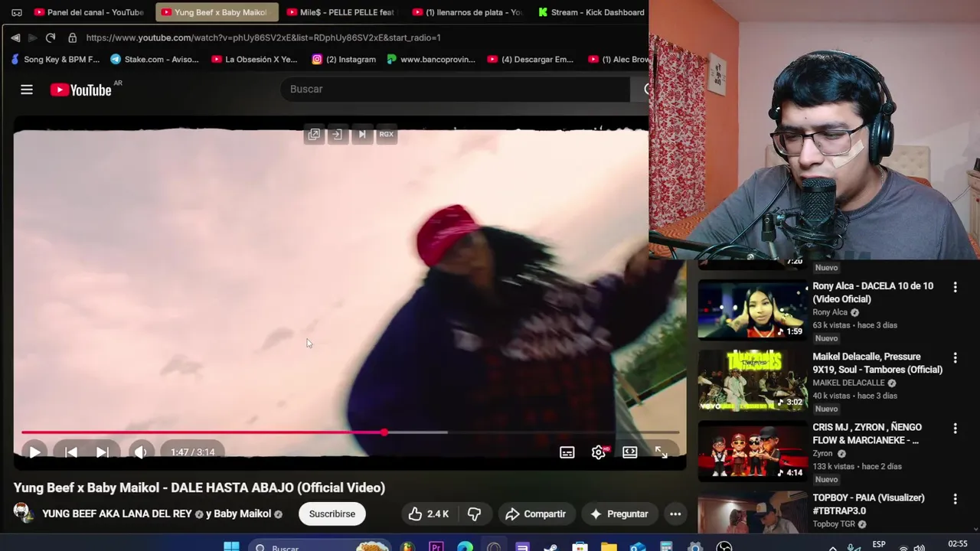The image size is (980, 551).
Task: Play the video with the play button
Action: click(34, 452)
